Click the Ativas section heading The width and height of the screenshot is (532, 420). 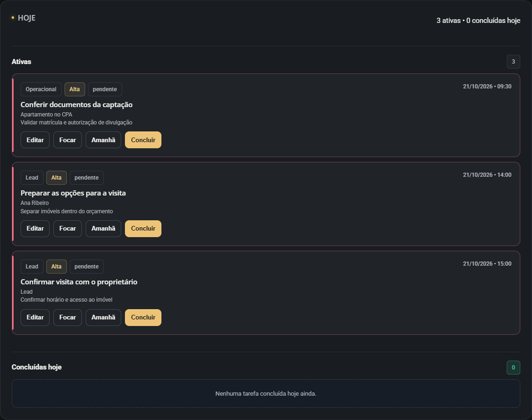22,62
